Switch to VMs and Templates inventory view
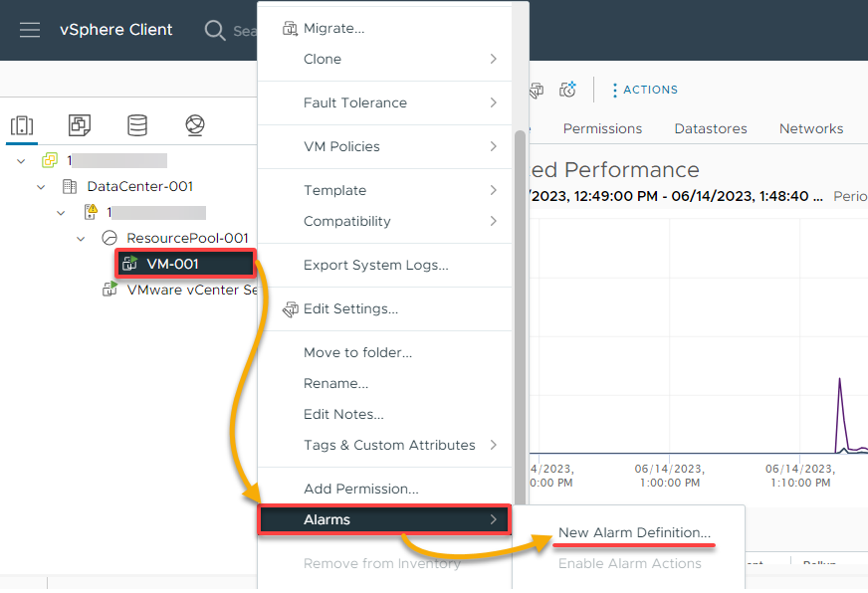868x593 pixels. point(80,125)
